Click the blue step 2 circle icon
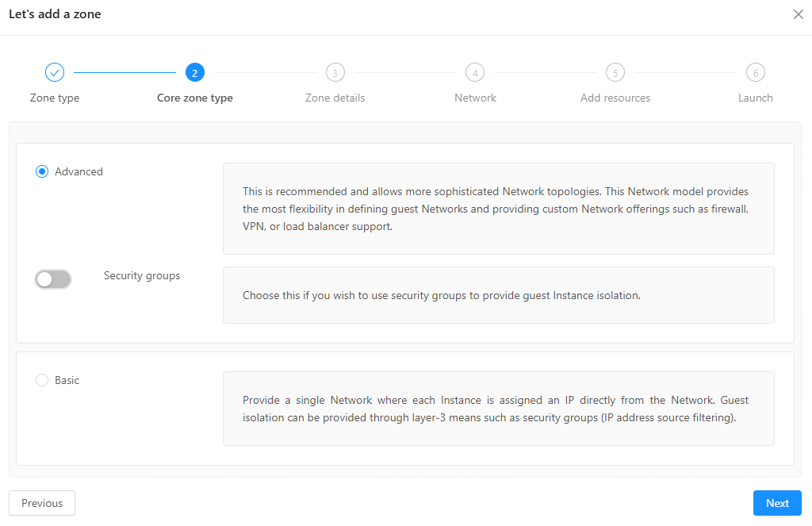Viewport: 812px width, 526px height. pos(195,73)
